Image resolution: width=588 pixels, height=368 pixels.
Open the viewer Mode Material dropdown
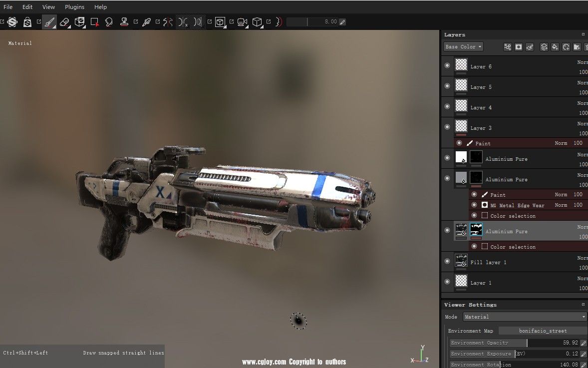pos(525,317)
